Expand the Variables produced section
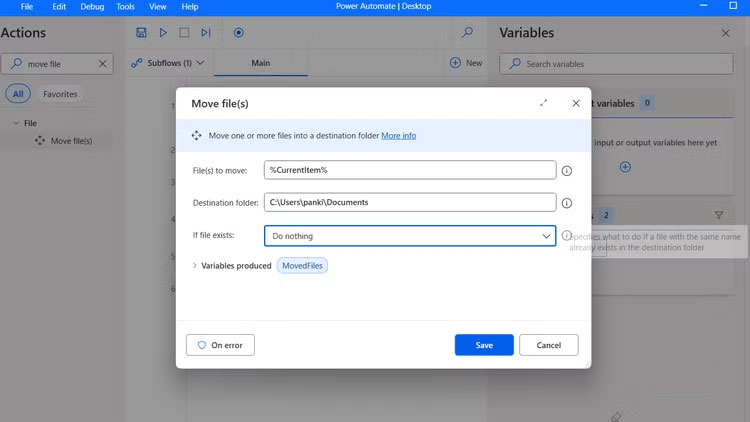750x422 pixels. click(x=194, y=266)
